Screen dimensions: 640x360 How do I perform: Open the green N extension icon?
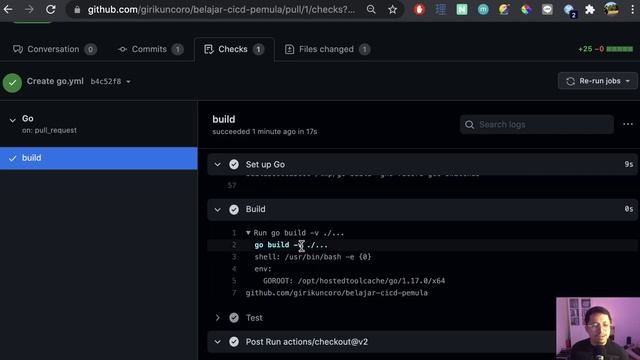pos(462,9)
